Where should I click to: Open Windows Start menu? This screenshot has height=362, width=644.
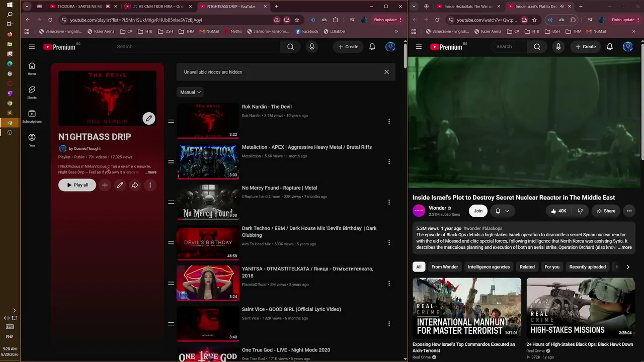click(x=10, y=5)
